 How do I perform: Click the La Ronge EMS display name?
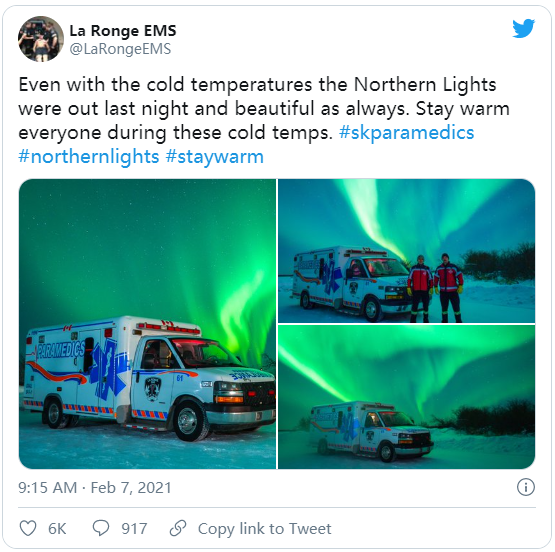click(122, 31)
